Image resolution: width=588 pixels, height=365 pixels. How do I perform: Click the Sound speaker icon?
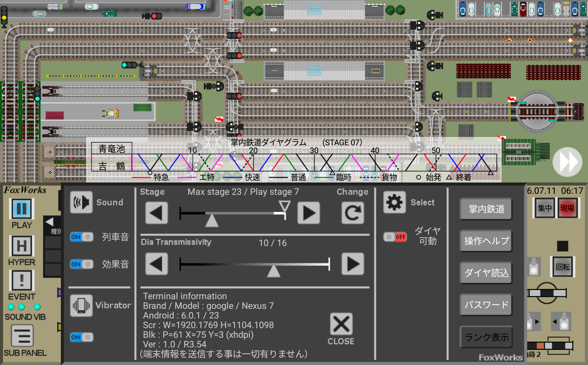click(x=81, y=202)
